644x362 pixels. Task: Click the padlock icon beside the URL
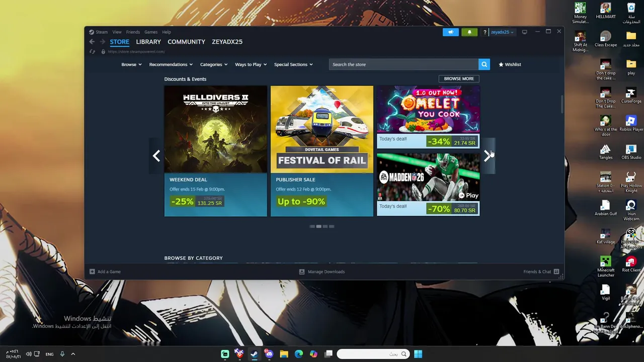coord(103,51)
